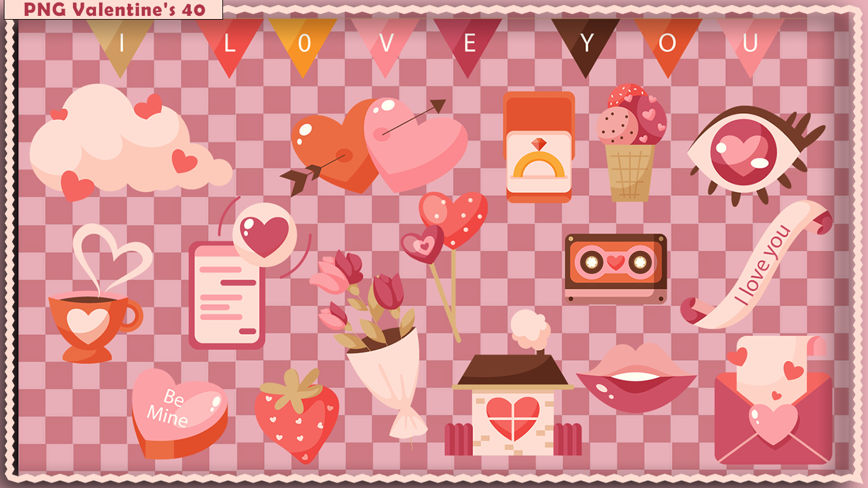The height and width of the screenshot is (488, 868).
Task: Click the heart-shaped strawberry clipart
Action: tap(297, 416)
